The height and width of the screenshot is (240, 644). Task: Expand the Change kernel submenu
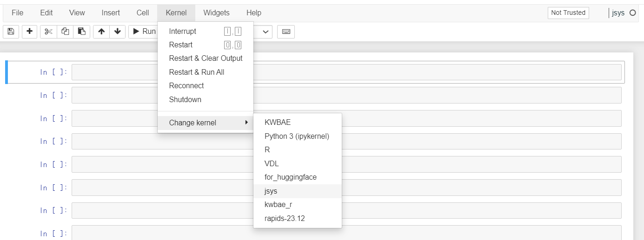(x=206, y=123)
